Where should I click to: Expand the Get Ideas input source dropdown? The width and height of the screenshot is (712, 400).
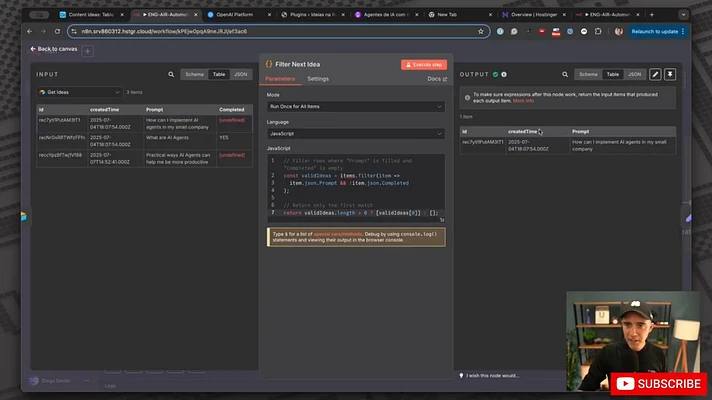point(79,92)
